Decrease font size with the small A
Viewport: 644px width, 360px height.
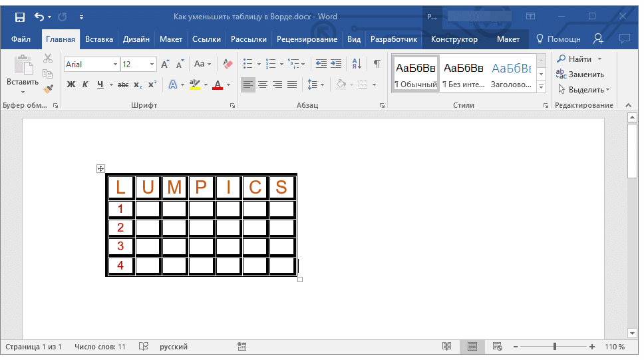pyautogui.click(x=180, y=64)
